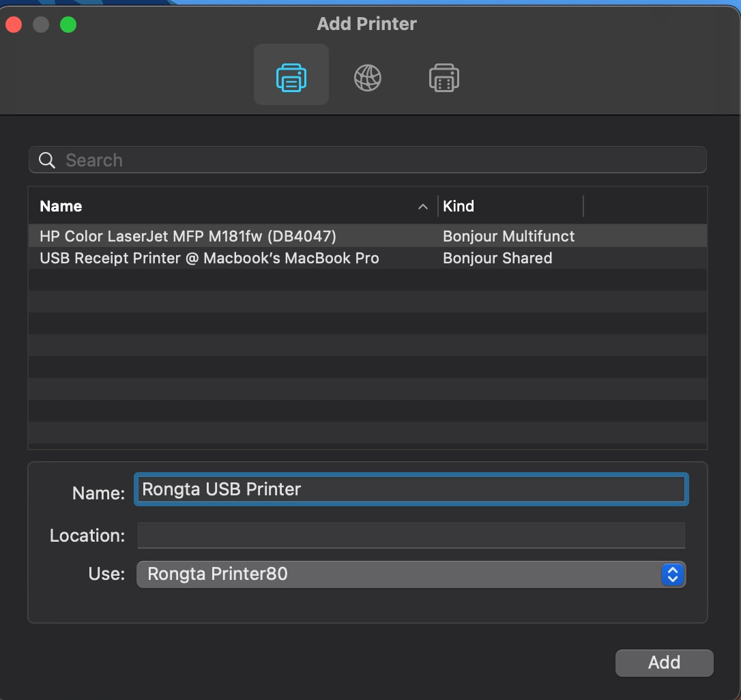Image resolution: width=741 pixels, height=700 pixels.
Task: Click the Bonjour Shared kind cell
Action: point(497,258)
